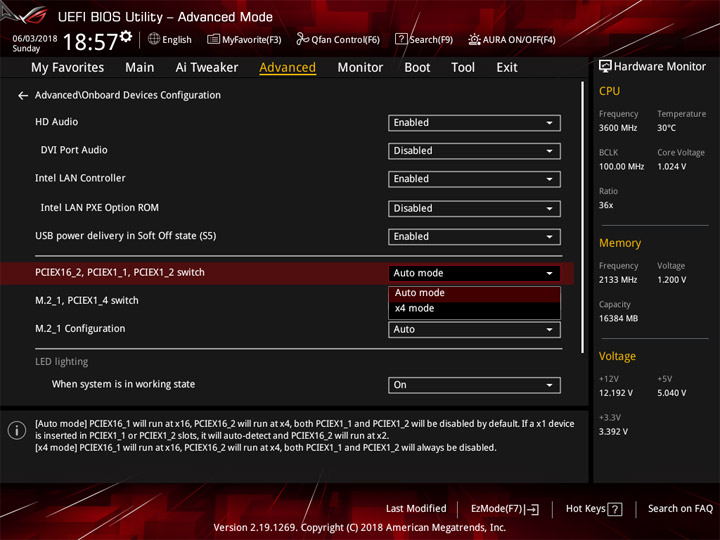
Task: Click the vertical scrollbar of the settings list
Action: [x=583, y=217]
